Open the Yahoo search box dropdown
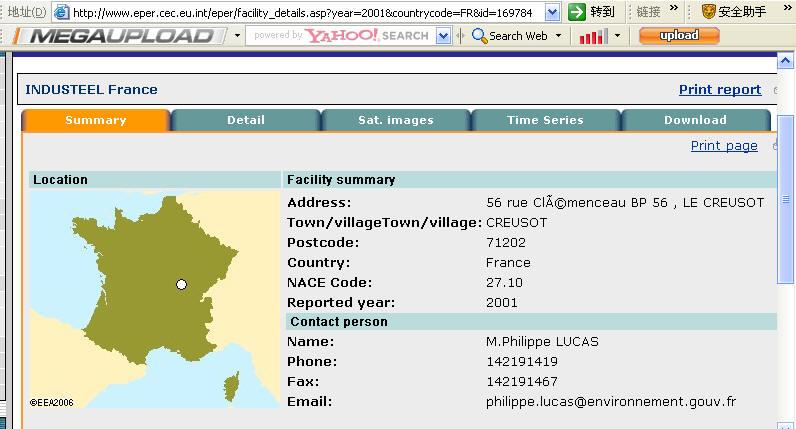The width and height of the screenshot is (796, 429). pos(443,36)
